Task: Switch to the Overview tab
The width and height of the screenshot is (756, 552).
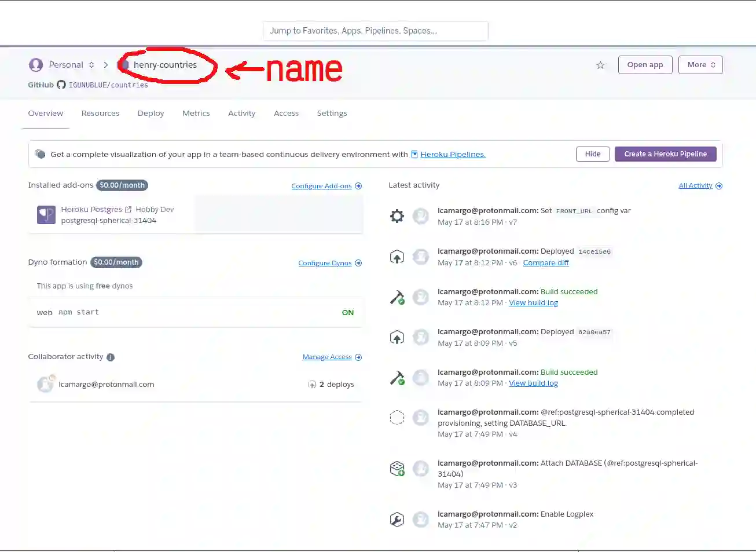Action: point(46,114)
